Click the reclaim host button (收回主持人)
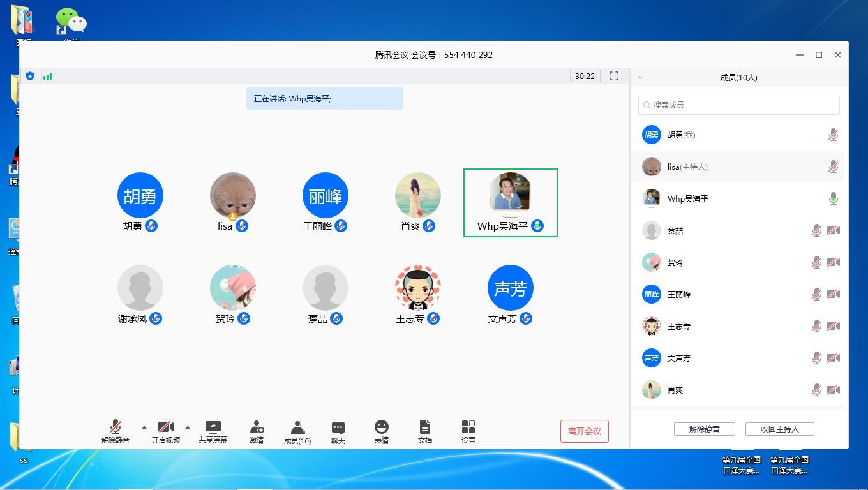 (x=779, y=429)
